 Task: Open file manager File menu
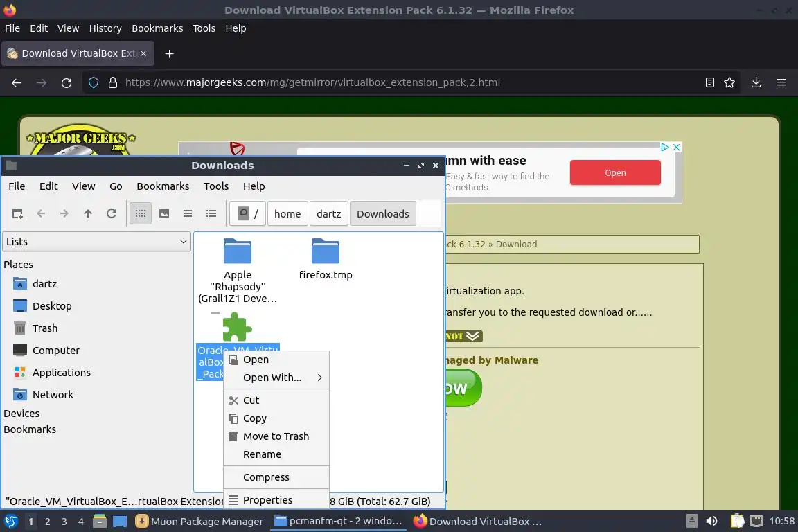(x=17, y=186)
